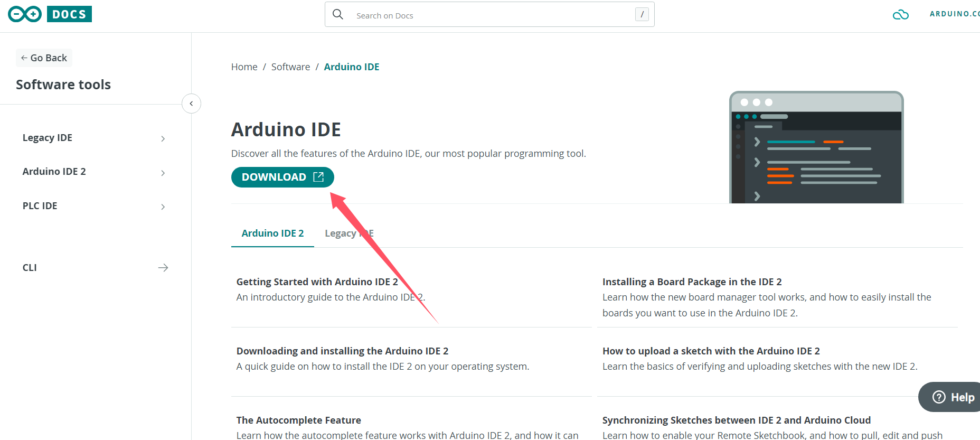
Task: Click the slash shortcut key hint
Action: click(x=642, y=15)
